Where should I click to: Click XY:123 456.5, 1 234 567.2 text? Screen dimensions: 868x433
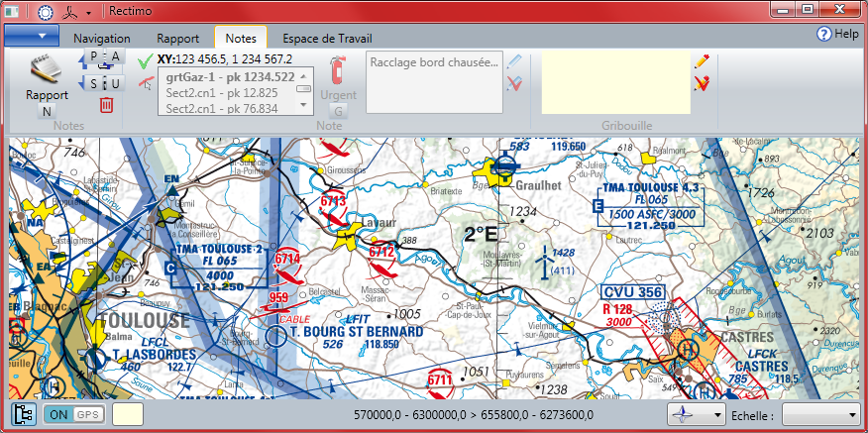[224, 59]
